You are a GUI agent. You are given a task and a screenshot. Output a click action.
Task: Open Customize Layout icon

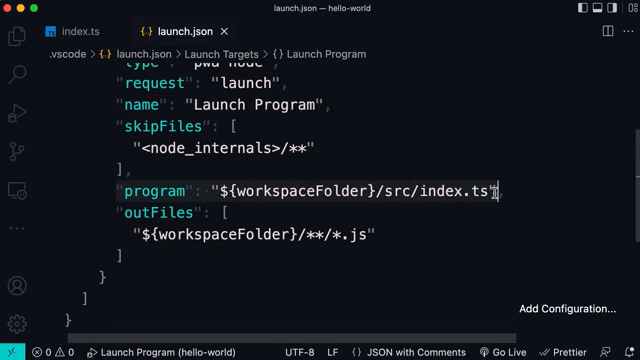[633, 8]
